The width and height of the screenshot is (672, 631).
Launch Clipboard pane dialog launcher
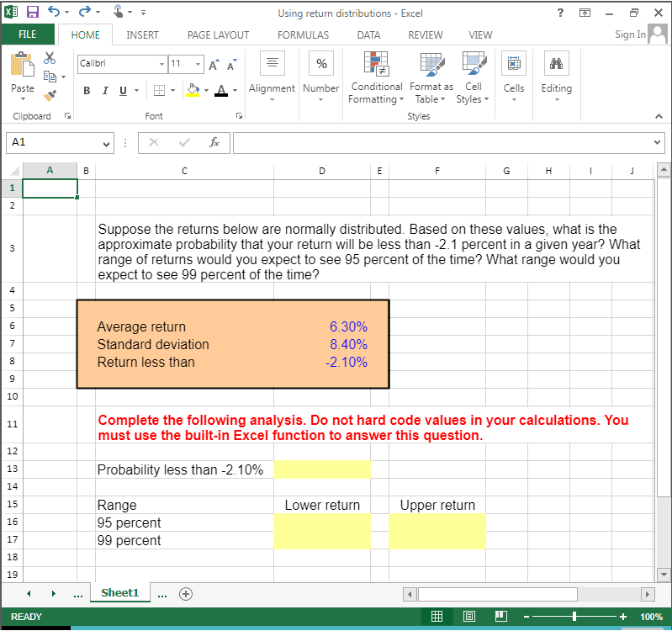coord(67,116)
